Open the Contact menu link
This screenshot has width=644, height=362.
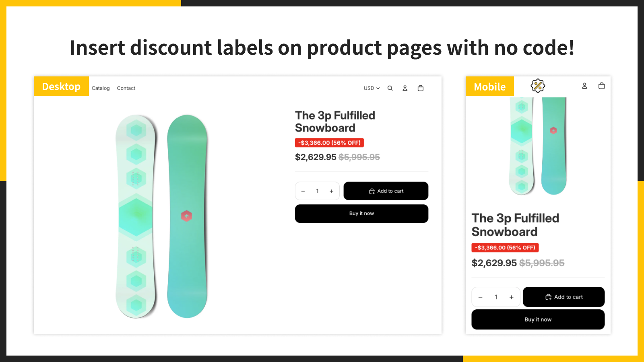(x=126, y=88)
